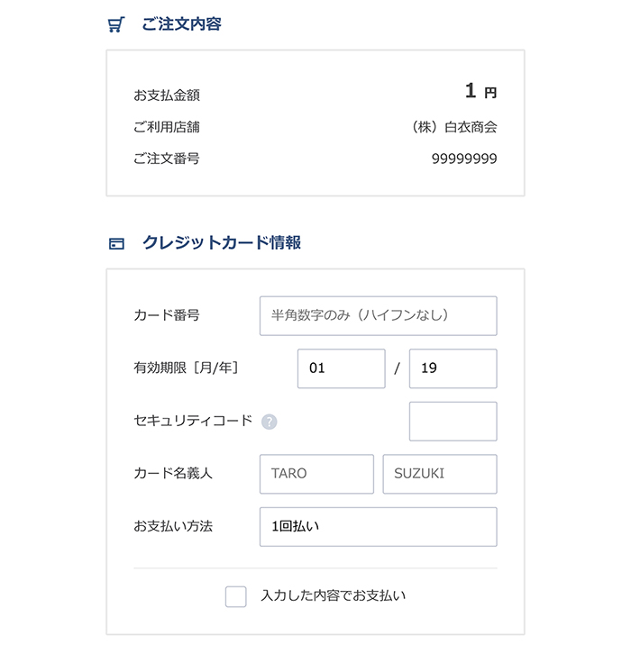Click the order number 99999999
This screenshot has width=631, height=672.
[x=464, y=159]
